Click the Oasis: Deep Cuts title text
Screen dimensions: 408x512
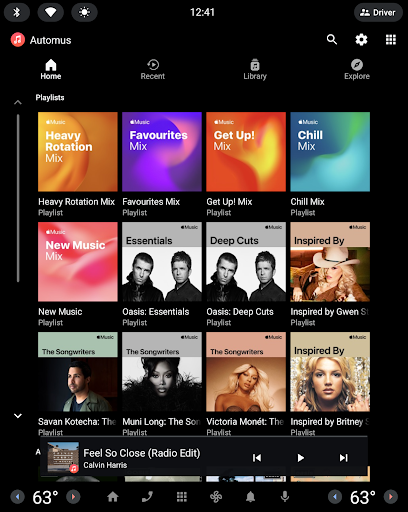[240, 312]
